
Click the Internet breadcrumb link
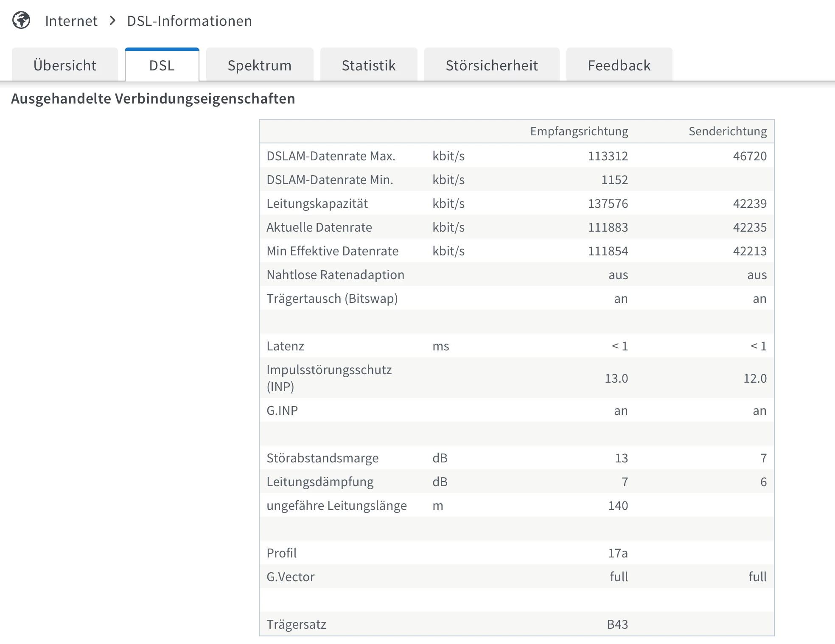71,21
